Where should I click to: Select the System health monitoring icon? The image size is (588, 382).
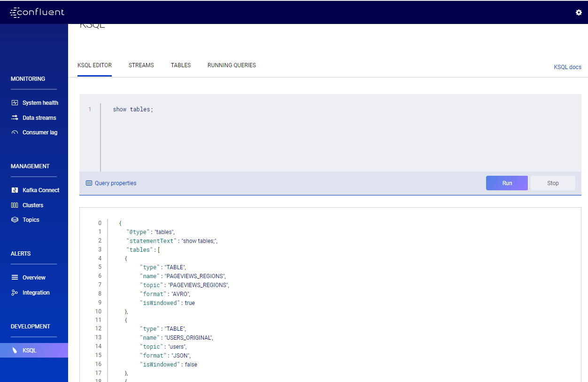(15, 102)
